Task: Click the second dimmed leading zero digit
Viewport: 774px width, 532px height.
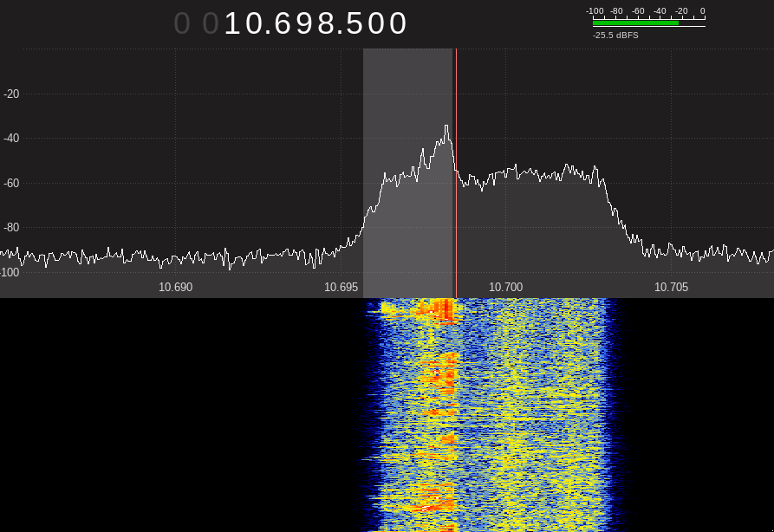Action: [211, 24]
